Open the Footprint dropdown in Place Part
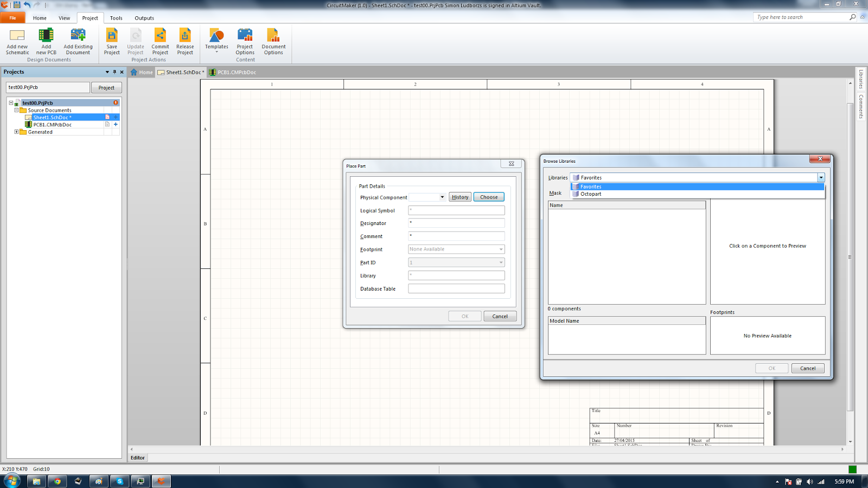 click(501, 249)
